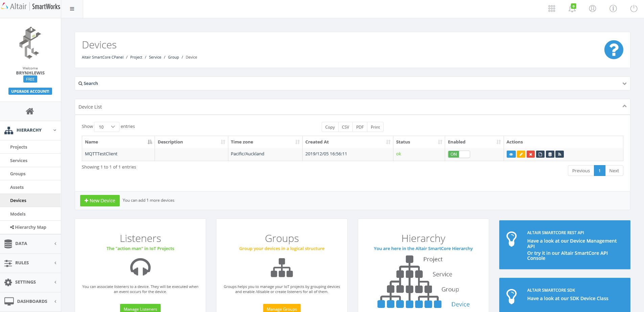The width and height of the screenshot is (644, 312).
Task: Click the SDK lightbulb icon
Action: [511, 296]
